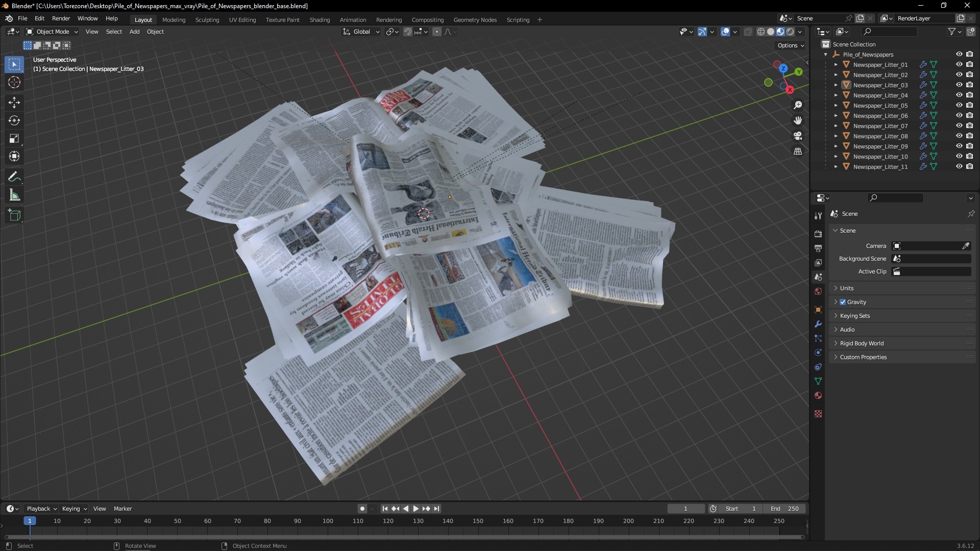Open the viewport Add menu

coord(134,32)
